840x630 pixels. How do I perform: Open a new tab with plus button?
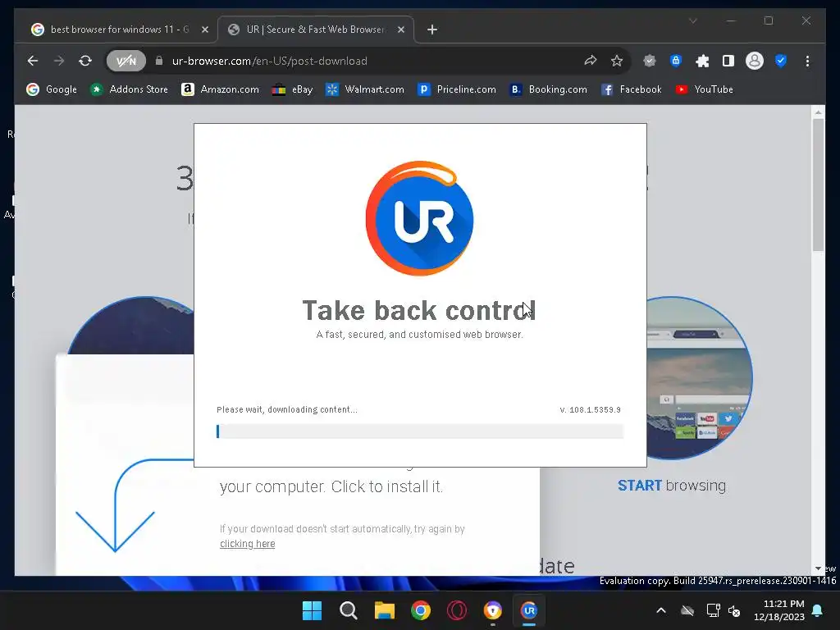432,30
